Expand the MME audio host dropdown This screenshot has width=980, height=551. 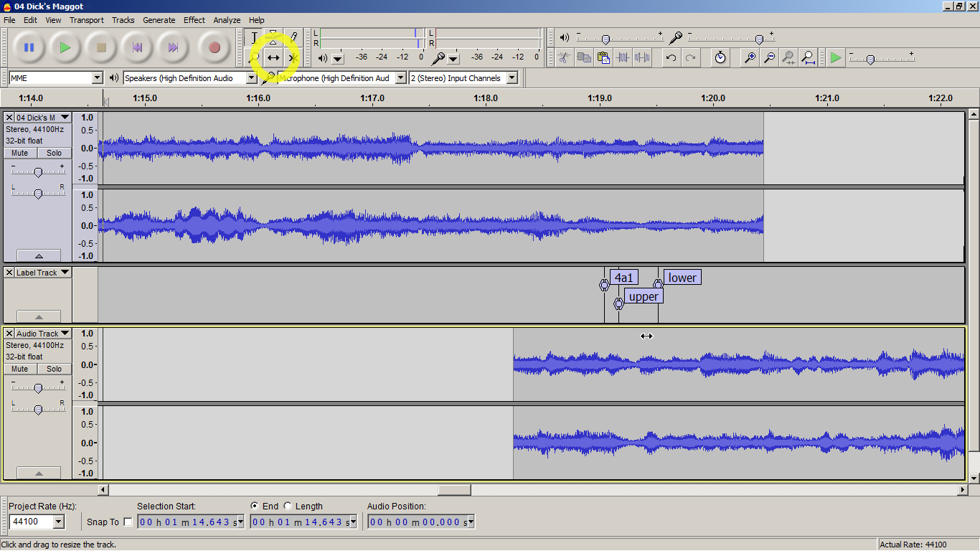(x=98, y=78)
